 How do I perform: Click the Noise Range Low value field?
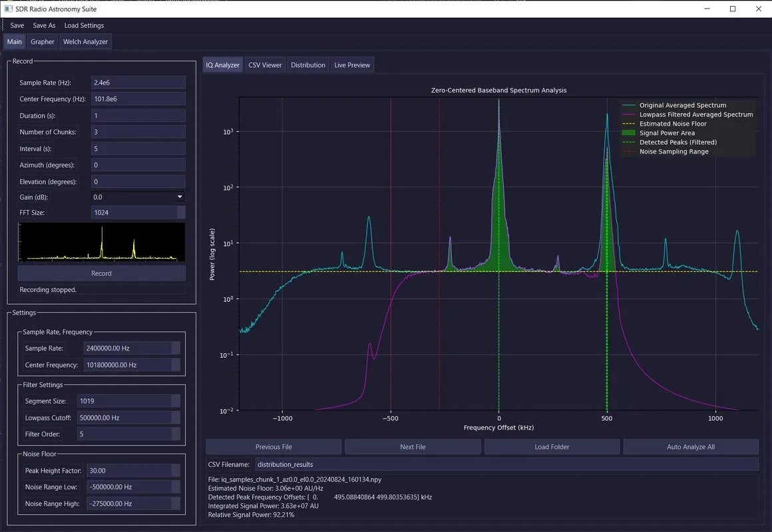(x=129, y=487)
